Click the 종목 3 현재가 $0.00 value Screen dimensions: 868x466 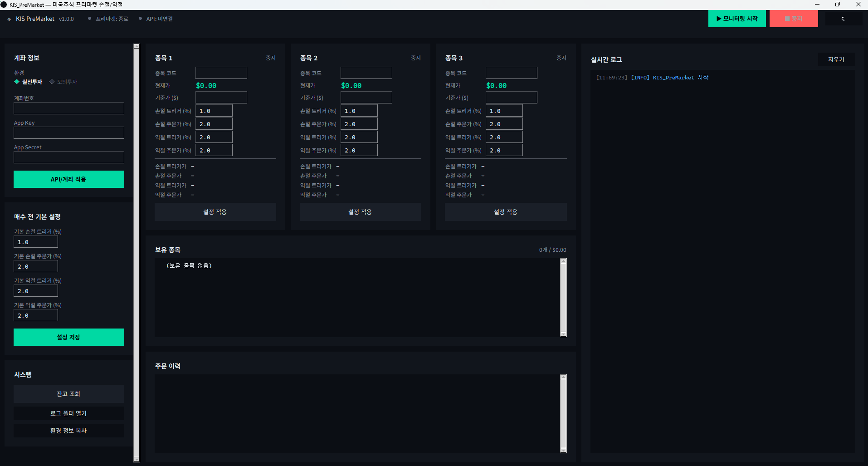click(x=497, y=85)
